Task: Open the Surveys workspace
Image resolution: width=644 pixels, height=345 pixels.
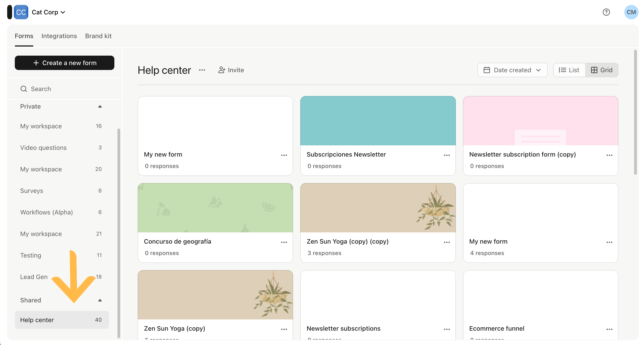Action: click(x=61, y=191)
